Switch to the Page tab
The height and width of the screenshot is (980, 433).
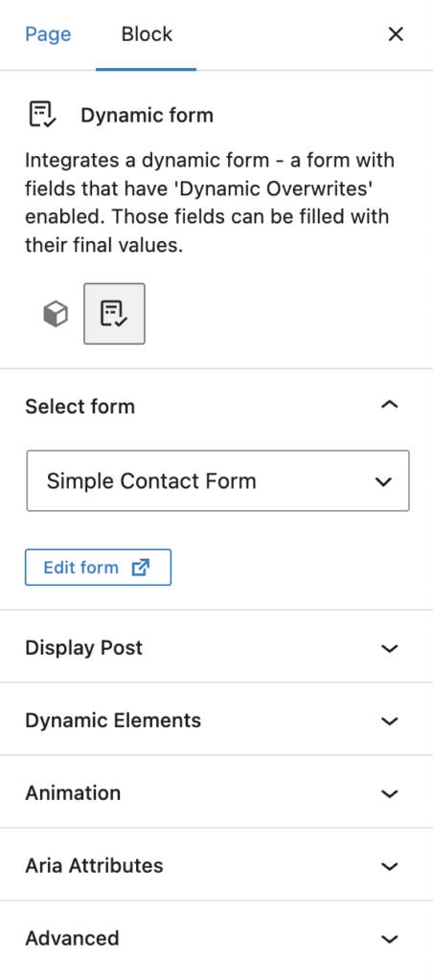click(x=48, y=33)
